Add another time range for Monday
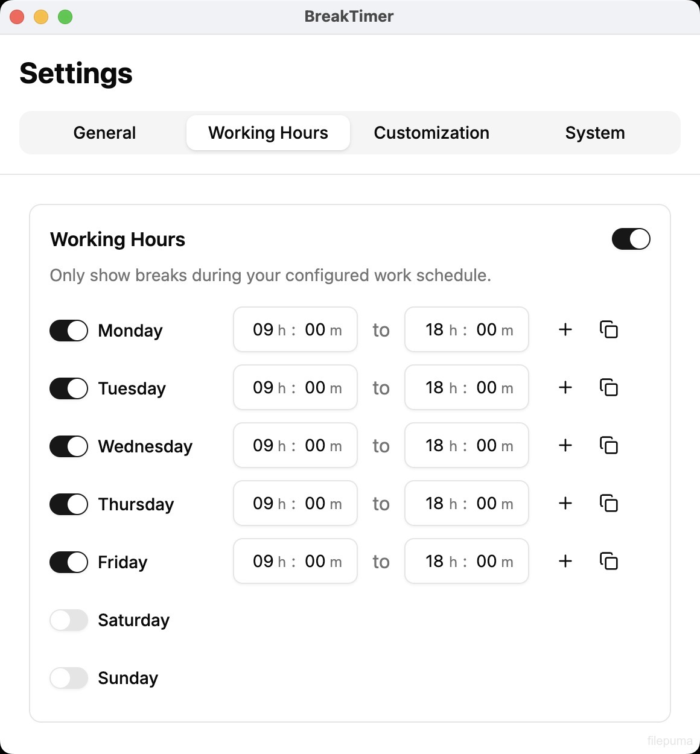 point(565,329)
